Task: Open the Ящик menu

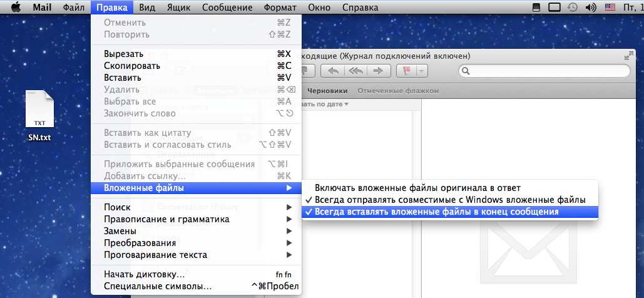Action: pos(178,8)
